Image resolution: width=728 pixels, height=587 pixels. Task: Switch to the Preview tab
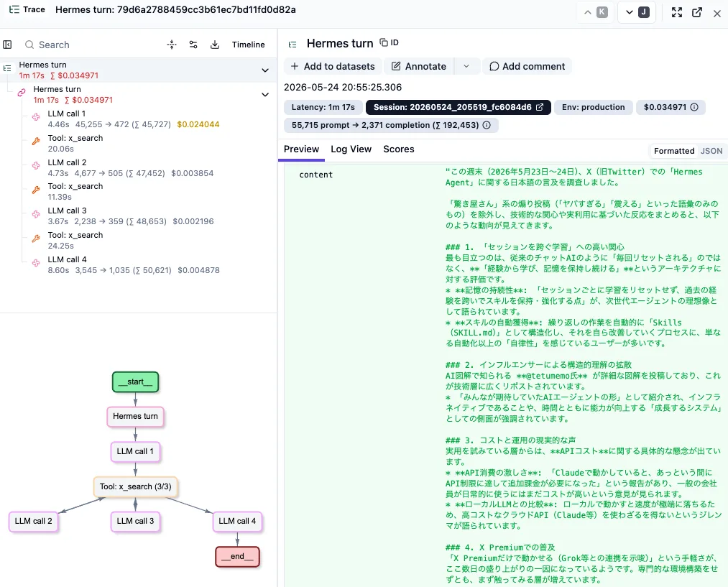301,149
